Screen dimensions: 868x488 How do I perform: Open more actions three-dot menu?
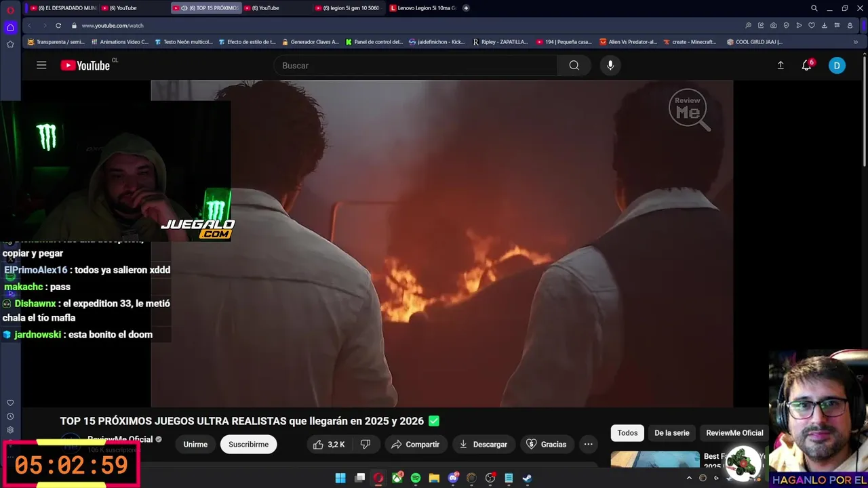coord(589,444)
